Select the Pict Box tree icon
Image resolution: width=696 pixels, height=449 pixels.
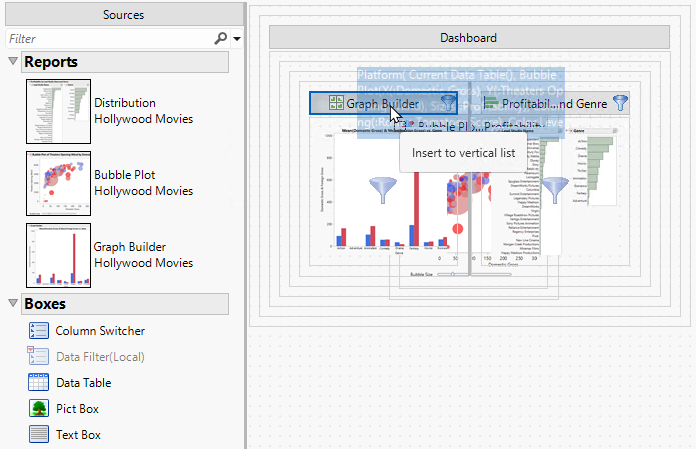[39, 408]
